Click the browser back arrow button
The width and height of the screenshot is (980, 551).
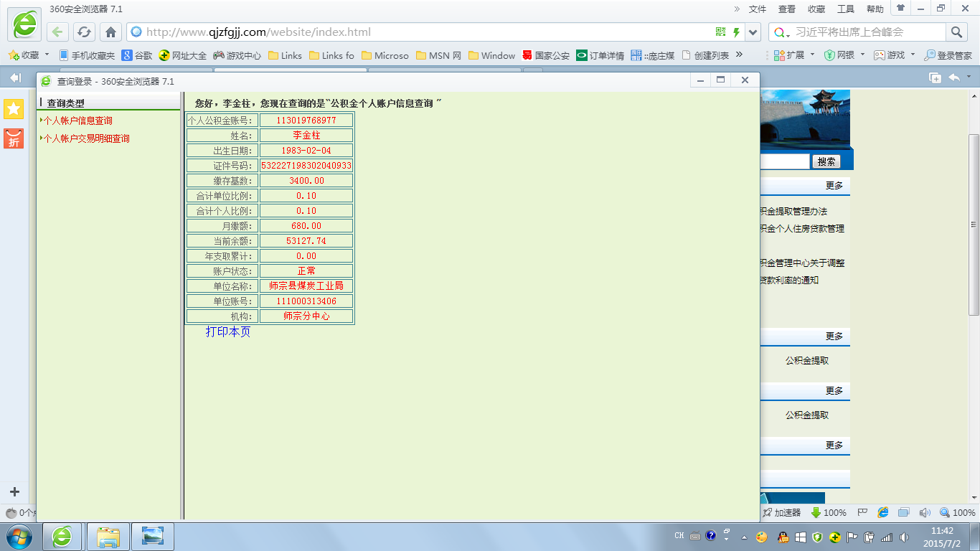click(59, 32)
